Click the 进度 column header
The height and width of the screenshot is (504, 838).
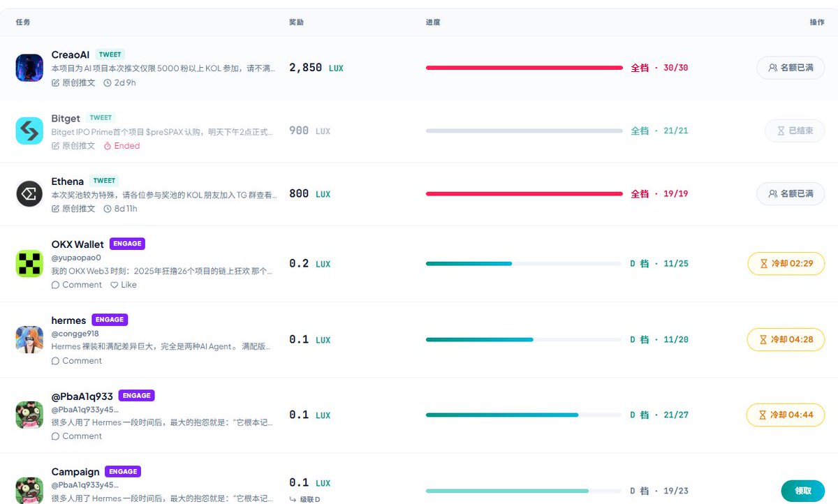(x=433, y=22)
